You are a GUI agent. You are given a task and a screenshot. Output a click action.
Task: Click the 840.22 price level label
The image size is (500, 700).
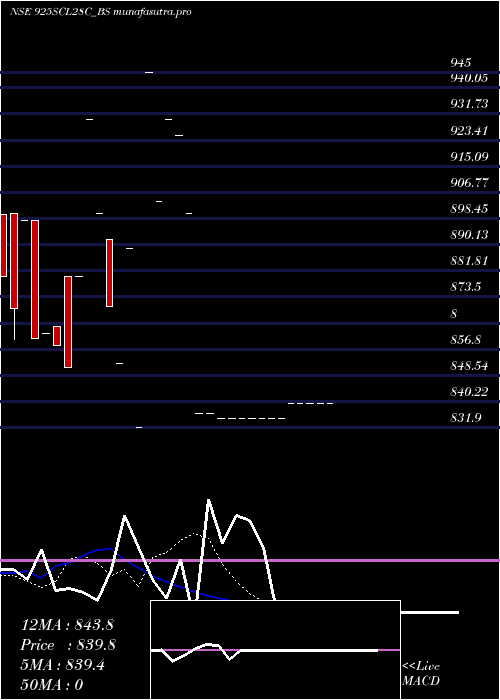click(469, 392)
